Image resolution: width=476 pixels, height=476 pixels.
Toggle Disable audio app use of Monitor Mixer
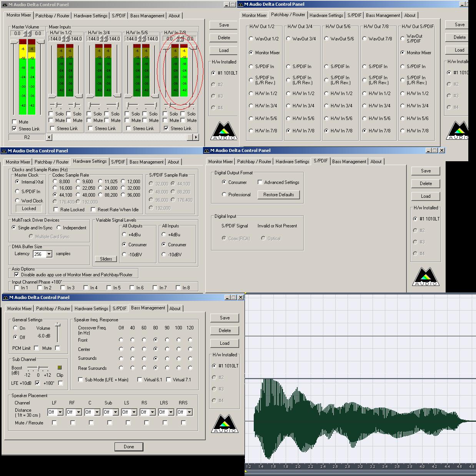(x=17, y=275)
